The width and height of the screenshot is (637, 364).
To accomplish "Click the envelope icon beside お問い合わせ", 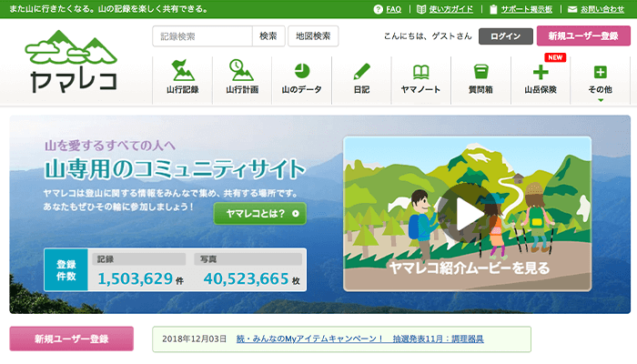I will tap(572, 9).
